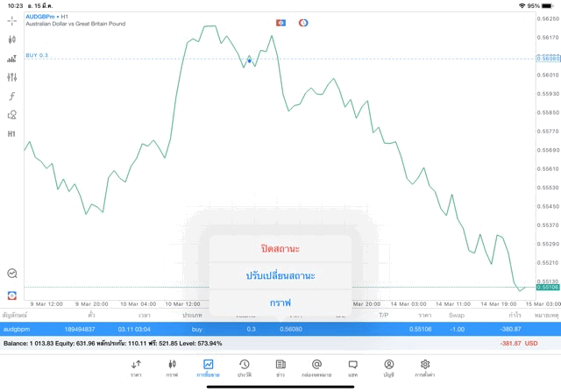Open the กราฟ chart tab in the bottom bar
The width and height of the screenshot is (561, 392).
coord(172,367)
